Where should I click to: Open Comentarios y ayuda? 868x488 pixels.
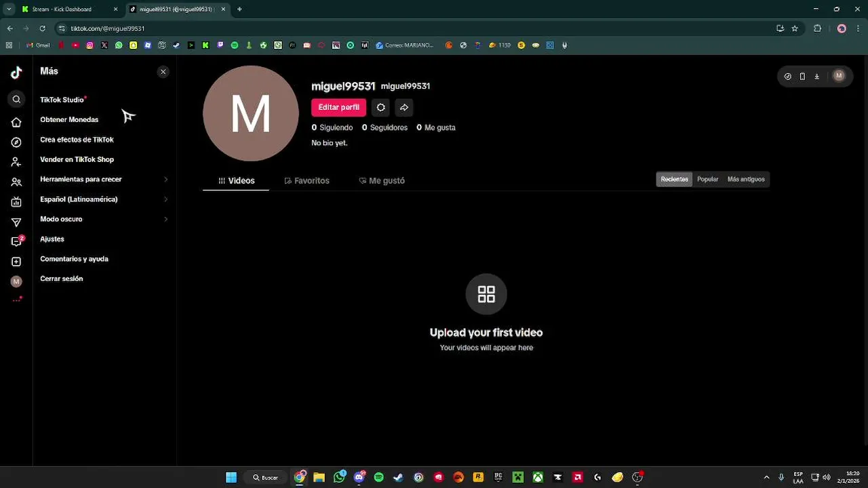coord(74,259)
